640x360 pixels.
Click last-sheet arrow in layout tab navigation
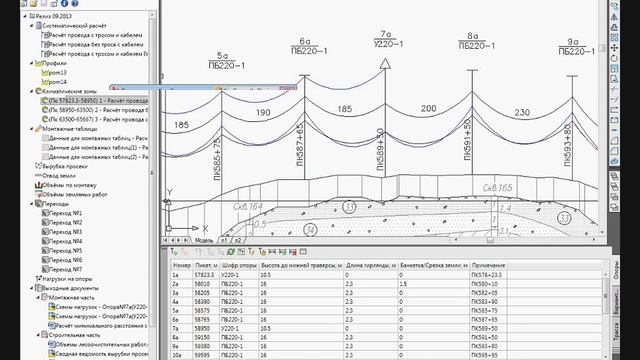(x=186, y=240)
